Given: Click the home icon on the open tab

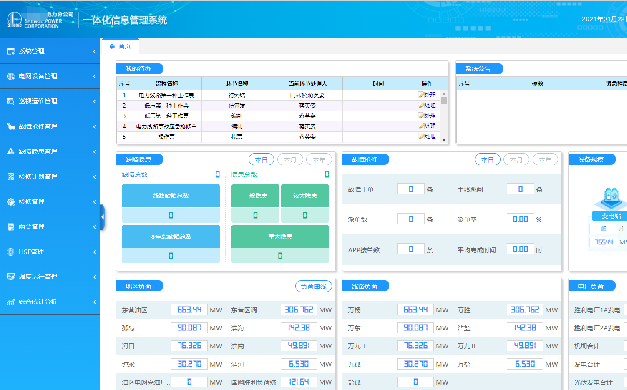Looking at the screenshot, I should tap(112, 46).
